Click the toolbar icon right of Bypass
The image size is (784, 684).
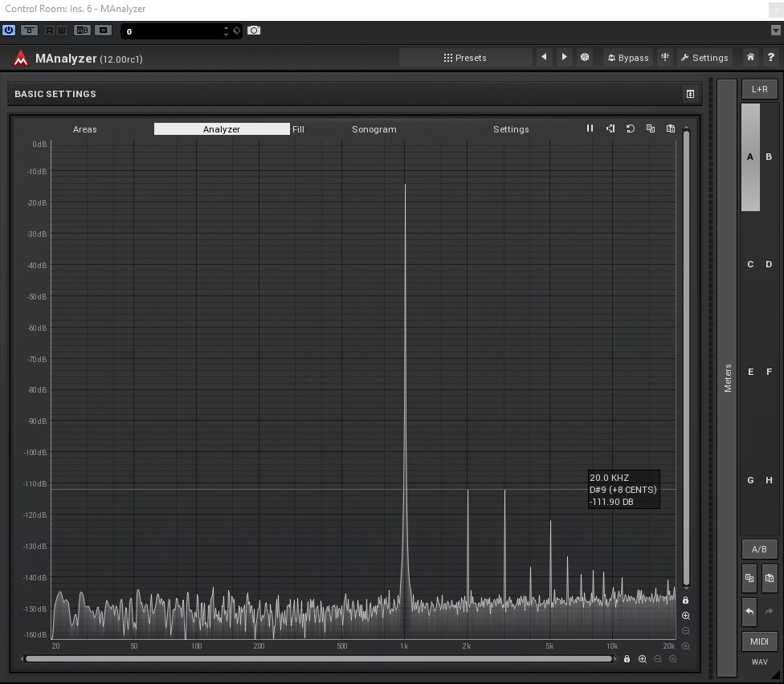click(x=665, y=57)
